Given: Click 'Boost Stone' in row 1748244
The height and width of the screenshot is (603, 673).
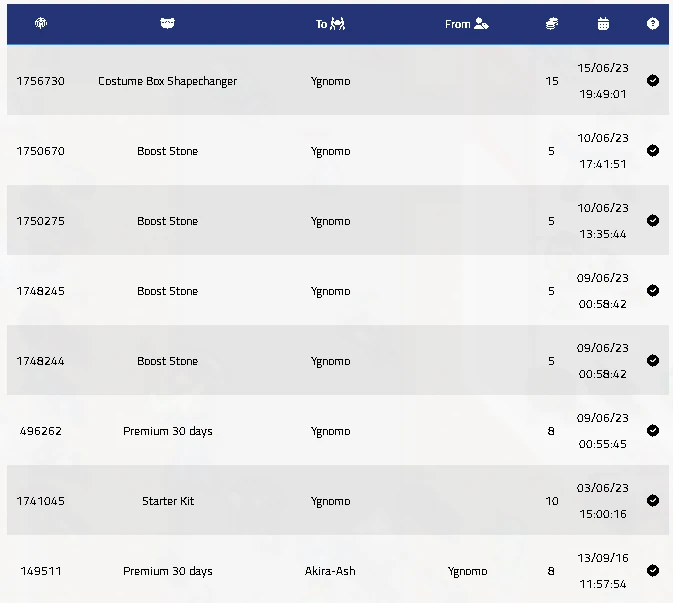Looking at the screenshot, I should coord(167,361).
